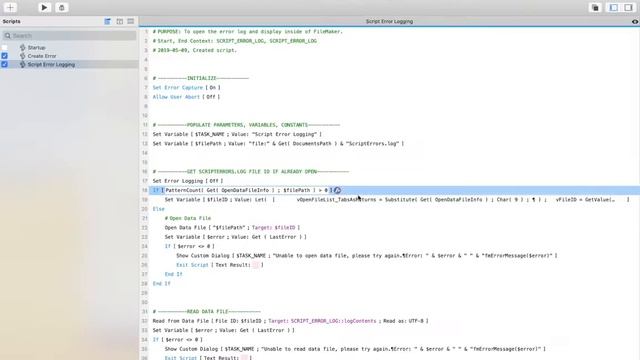Open the Script Error Logging editor tab
The width and height of the screenshot is (640, 360).
(389, 21)
